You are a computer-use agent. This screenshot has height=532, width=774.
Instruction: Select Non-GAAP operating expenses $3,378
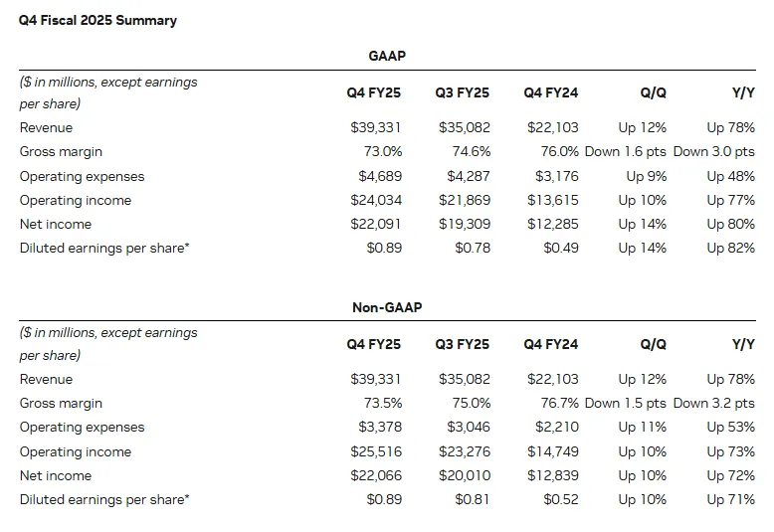click(x=380, y=427)
